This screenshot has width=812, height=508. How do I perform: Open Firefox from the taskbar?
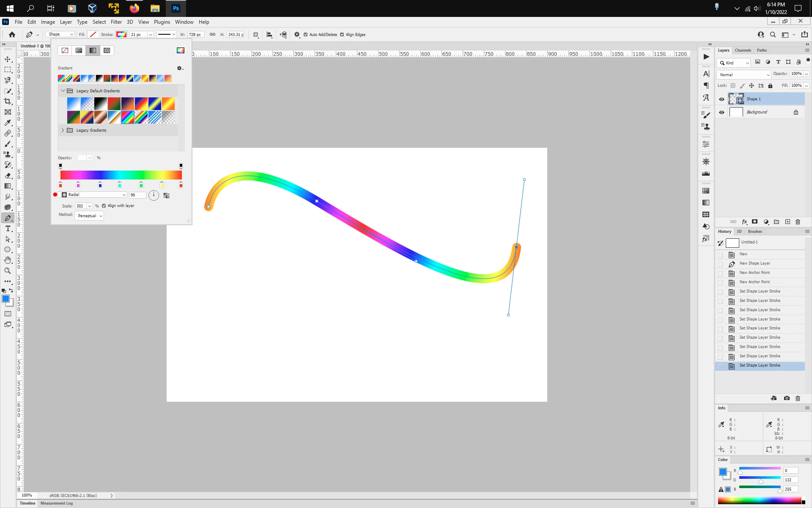tap(134, 8)
